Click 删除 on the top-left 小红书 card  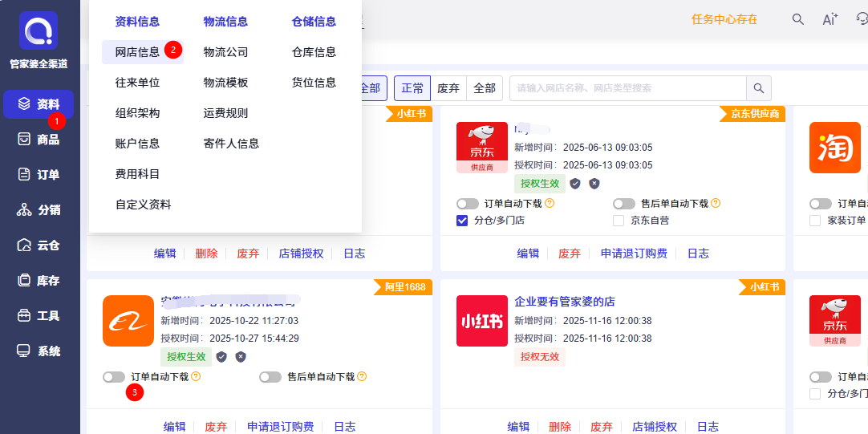206,254
